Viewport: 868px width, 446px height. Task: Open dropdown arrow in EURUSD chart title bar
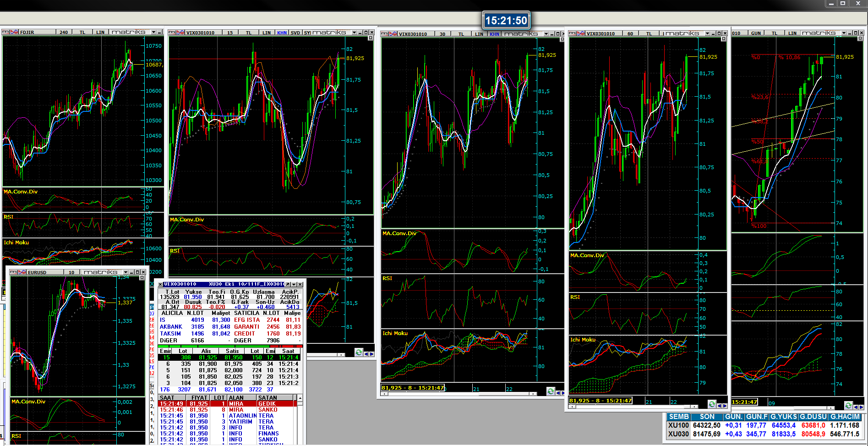(x=126, y=272)
